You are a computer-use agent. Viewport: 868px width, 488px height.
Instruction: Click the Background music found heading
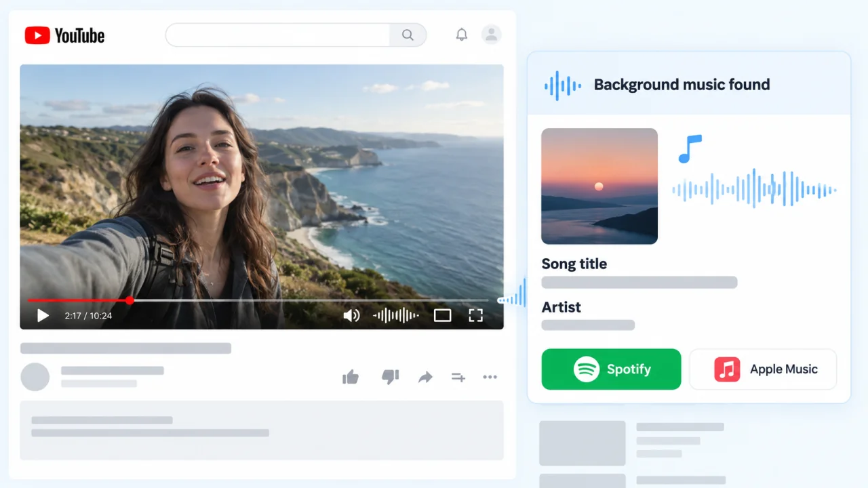pos(682,85)
